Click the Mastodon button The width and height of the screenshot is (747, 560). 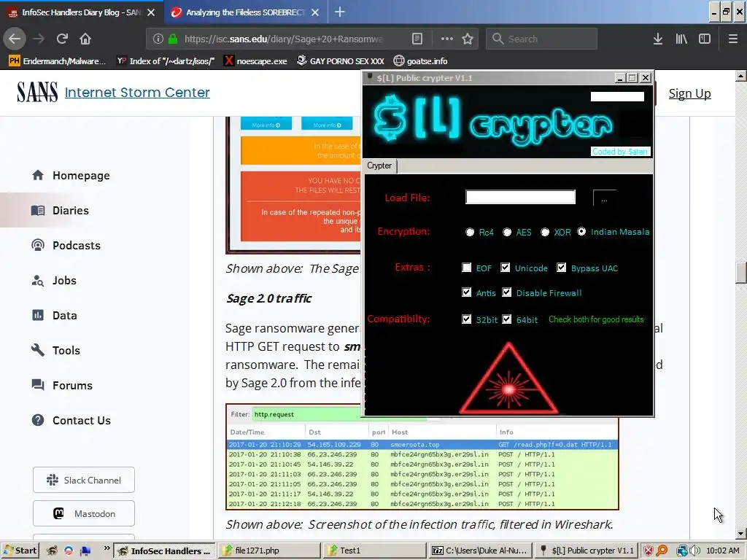click(x=84, y=513)
